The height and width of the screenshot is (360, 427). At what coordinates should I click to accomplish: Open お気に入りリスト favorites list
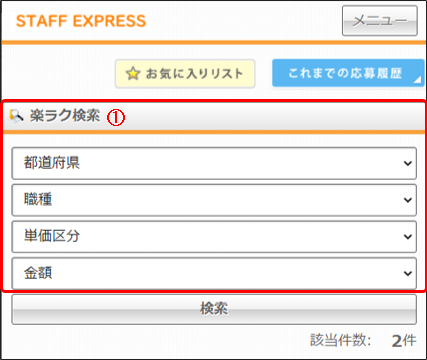185,74
